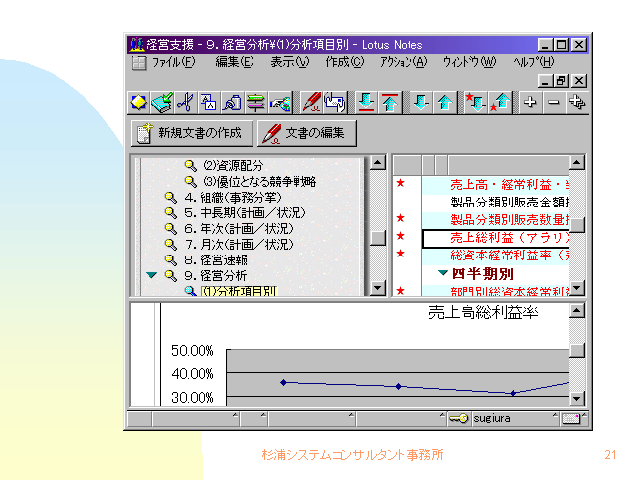Click the key icon beside sugiura
The image size is (640, 480).
(459, 418)
